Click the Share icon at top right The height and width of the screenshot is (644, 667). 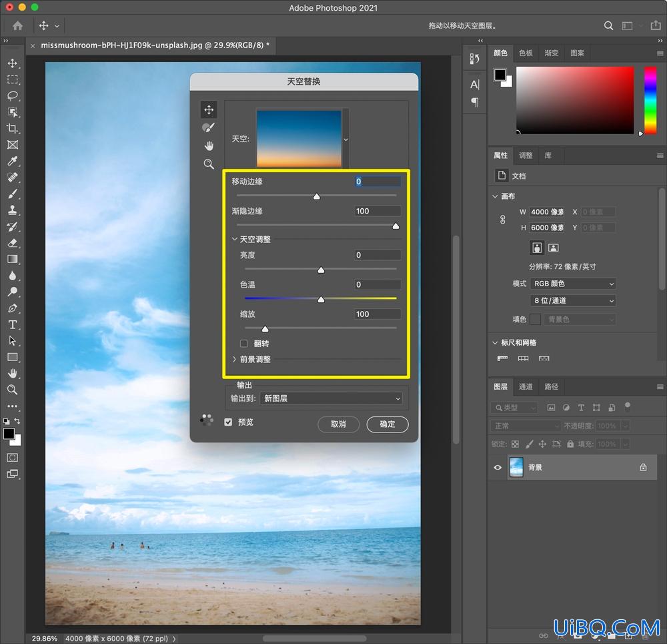656,25
